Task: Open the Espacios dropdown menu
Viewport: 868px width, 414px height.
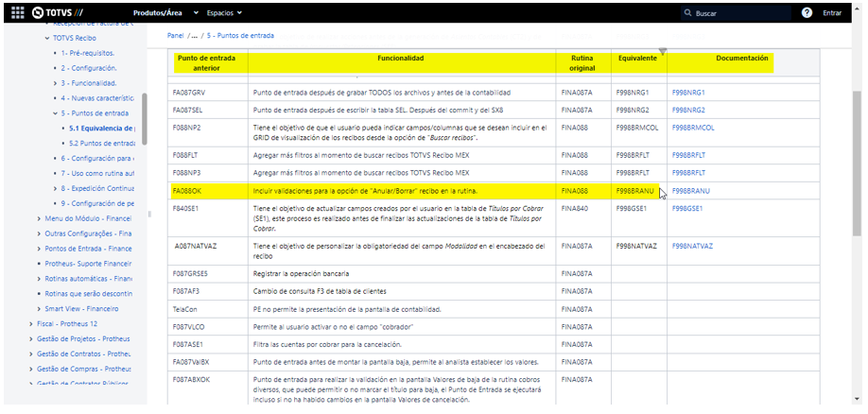Action: tap(224, 12)
